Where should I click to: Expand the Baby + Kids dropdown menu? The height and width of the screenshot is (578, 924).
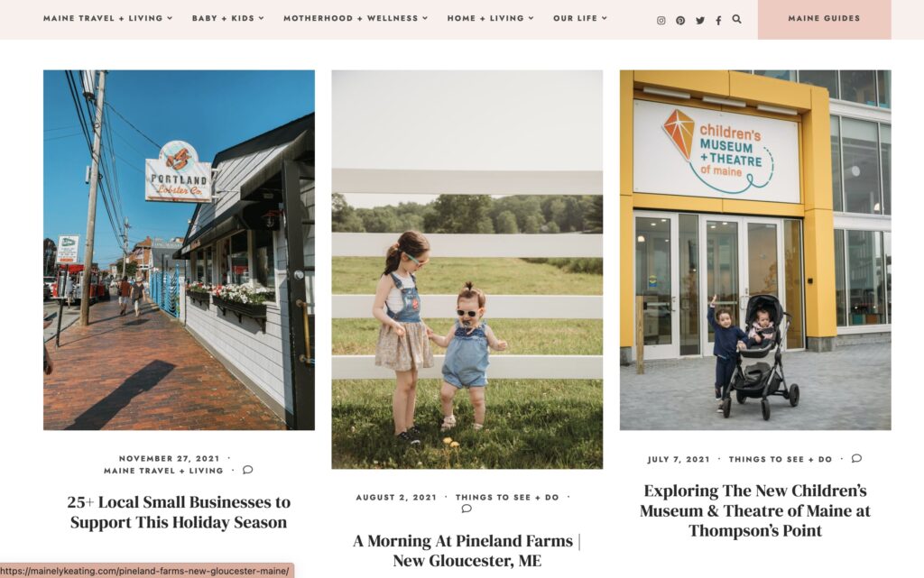(x=228, y=18)
